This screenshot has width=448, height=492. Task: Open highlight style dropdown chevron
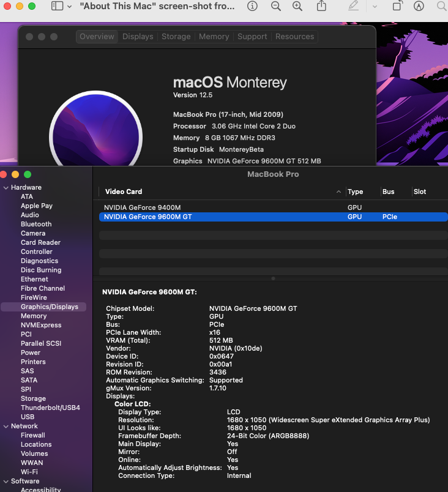[375, 6]
